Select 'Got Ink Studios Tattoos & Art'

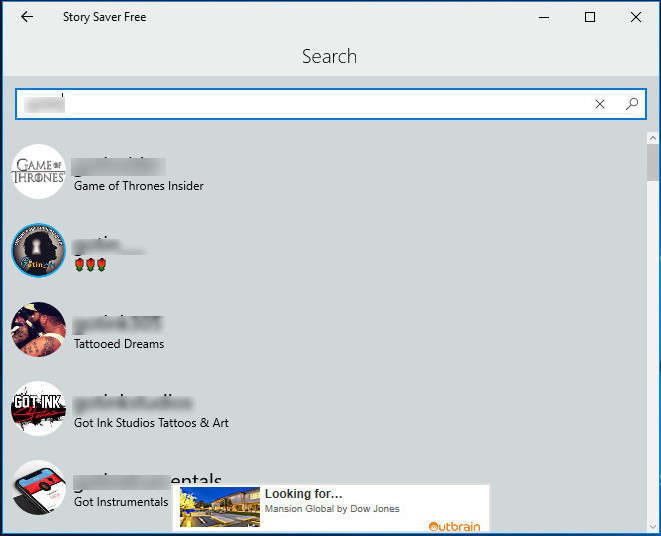click(x=151, y=423)
